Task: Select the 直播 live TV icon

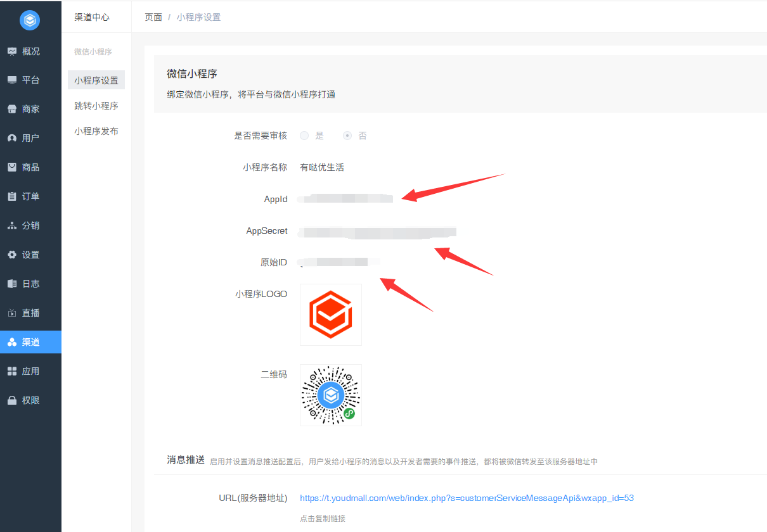Action: (12, 313)
